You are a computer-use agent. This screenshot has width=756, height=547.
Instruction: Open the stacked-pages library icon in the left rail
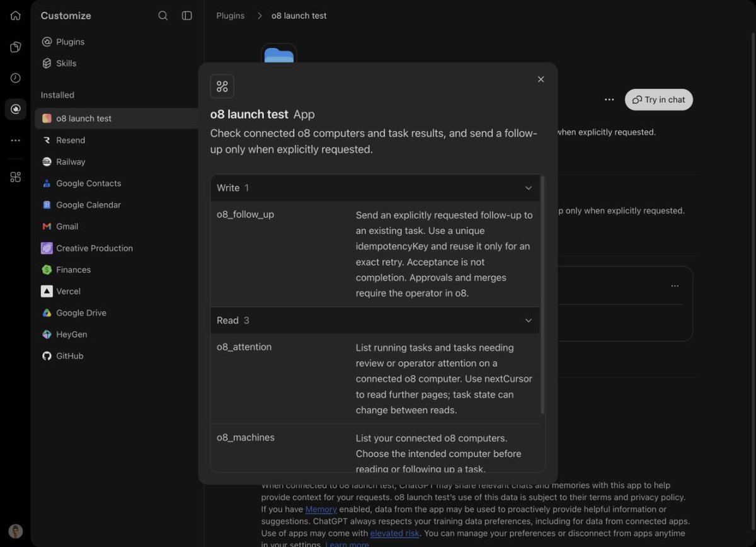(16, 47)
